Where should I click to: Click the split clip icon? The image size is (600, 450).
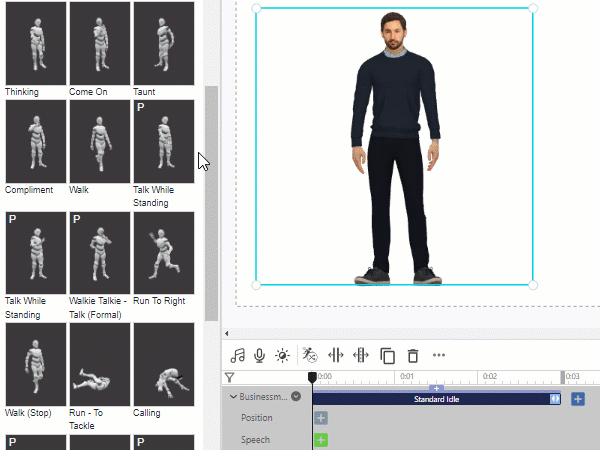click(336, 355)
